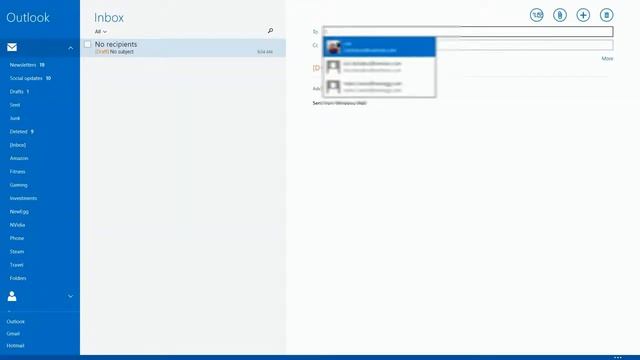
Task: Open the Amazon folder
Action: coord(19,158)
